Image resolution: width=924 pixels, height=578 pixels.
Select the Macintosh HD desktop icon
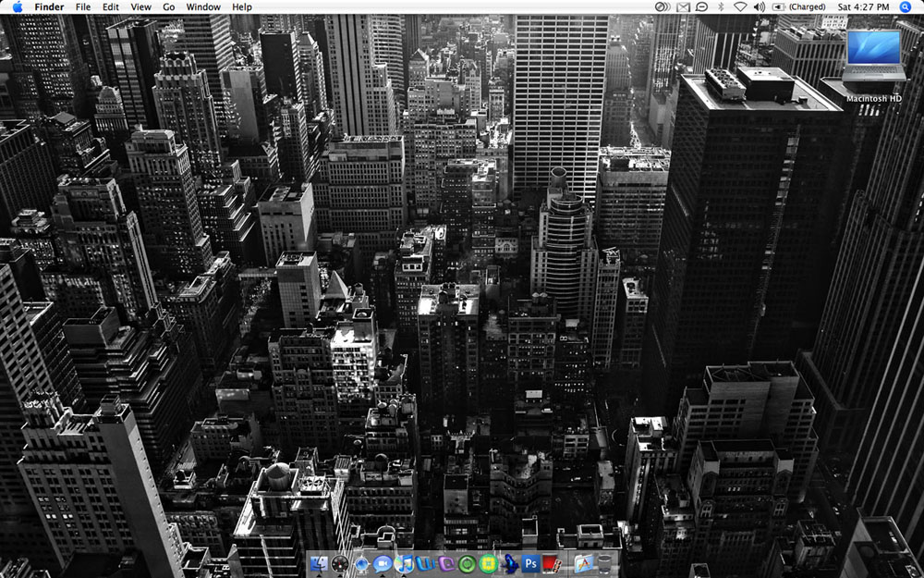click(x=874, y=65)
